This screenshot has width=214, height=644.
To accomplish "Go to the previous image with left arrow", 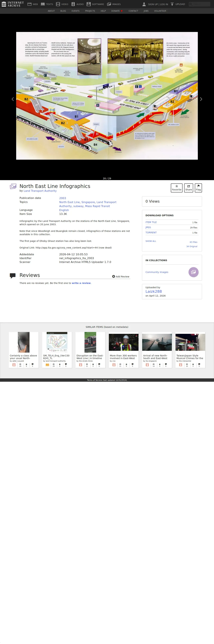I will click(13, 99).
